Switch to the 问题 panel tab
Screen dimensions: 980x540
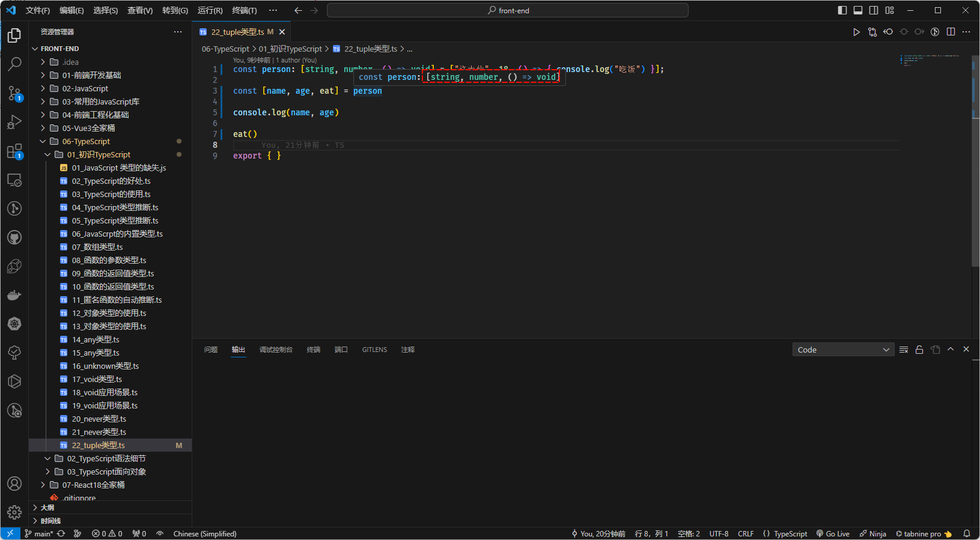[211, 350]
